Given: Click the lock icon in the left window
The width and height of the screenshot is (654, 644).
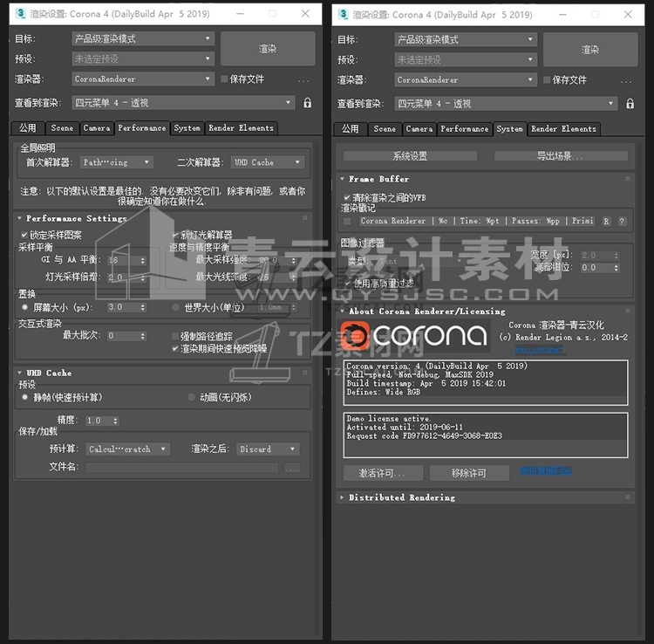Looking at the screenshot, I should [308, 103].
